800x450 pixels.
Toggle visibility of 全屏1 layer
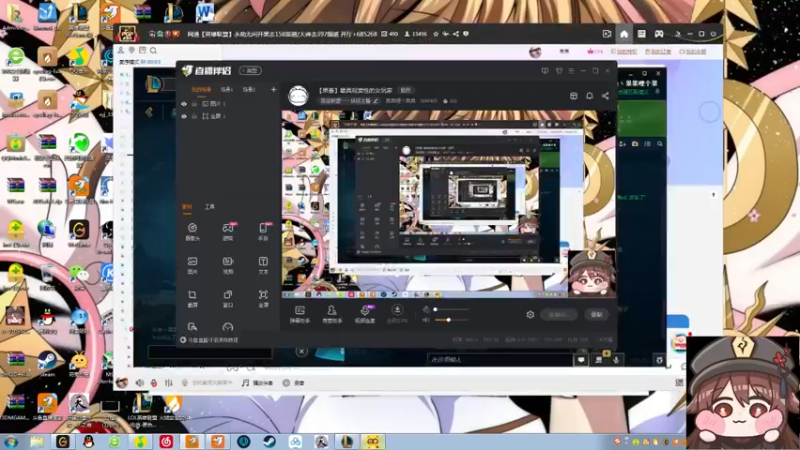184,116
